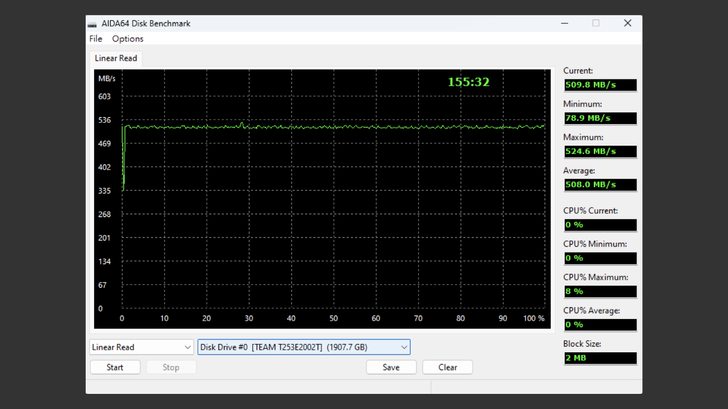Clear the benchmark graph

click(447, 367)
